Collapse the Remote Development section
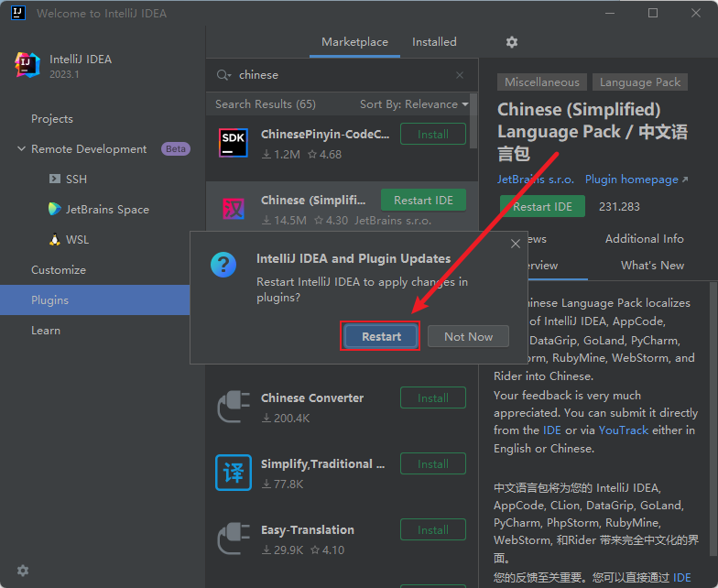Screen dimensions: 718x588 (21, 148)
